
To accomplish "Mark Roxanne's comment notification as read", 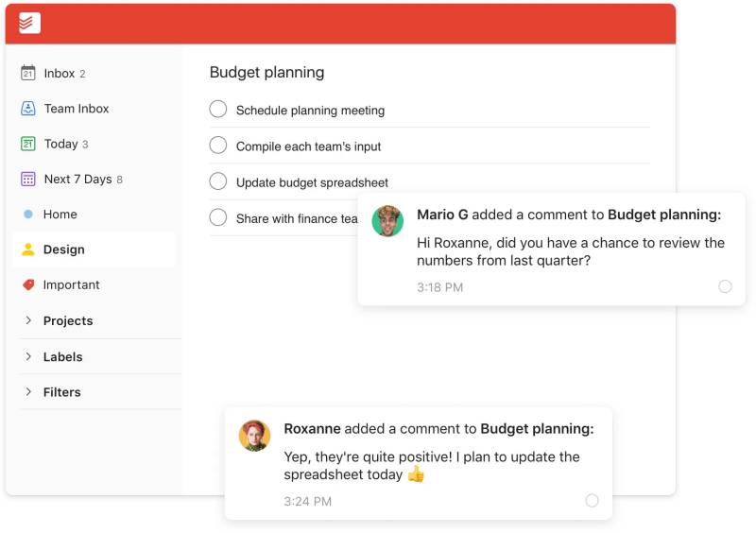I will 593,501.
